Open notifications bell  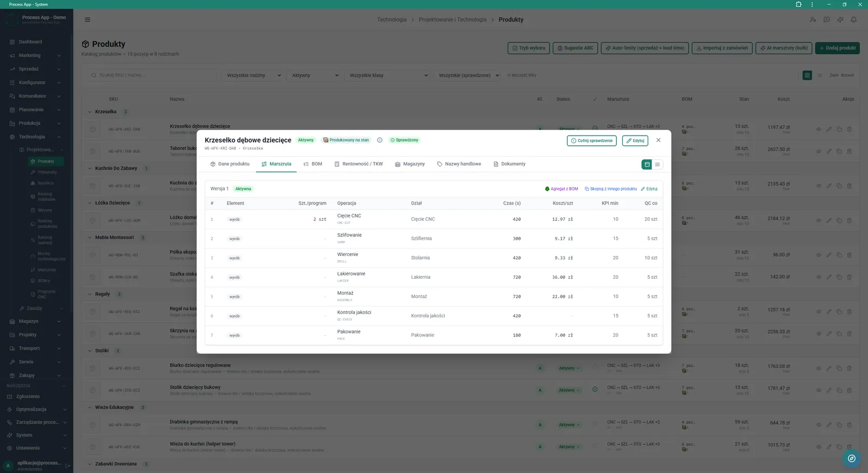coord(853,20)
